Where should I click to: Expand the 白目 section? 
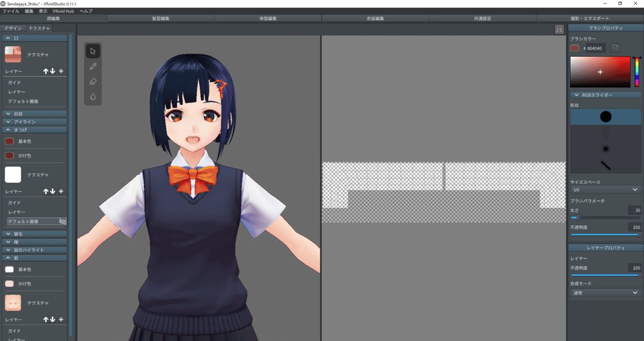pyautogui.click(x=35, y=114)
